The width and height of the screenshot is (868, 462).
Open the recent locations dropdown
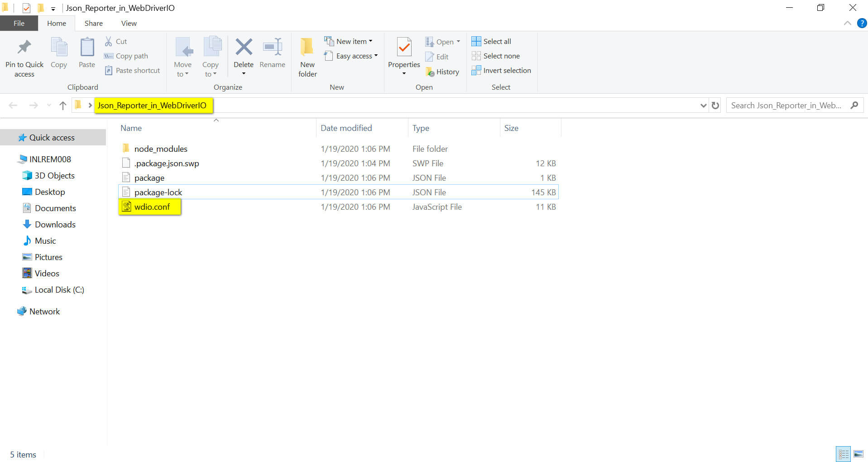[x=49, y=106]
